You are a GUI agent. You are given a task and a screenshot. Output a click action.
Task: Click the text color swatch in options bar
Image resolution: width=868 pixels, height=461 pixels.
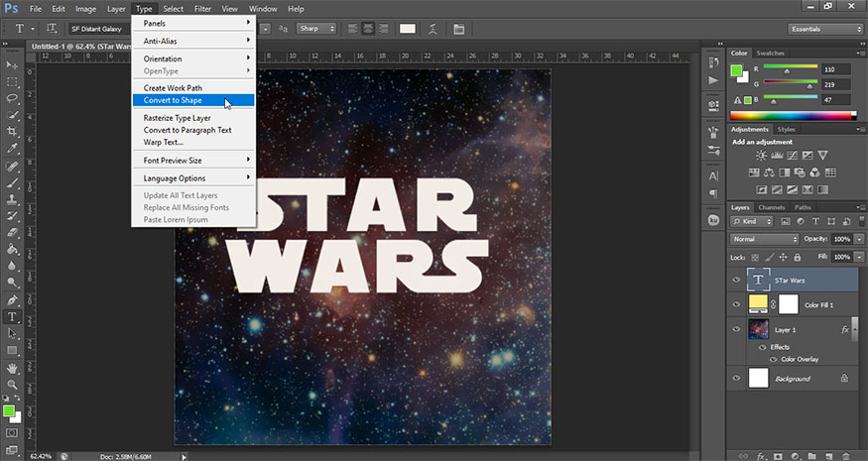pos(408,29)
